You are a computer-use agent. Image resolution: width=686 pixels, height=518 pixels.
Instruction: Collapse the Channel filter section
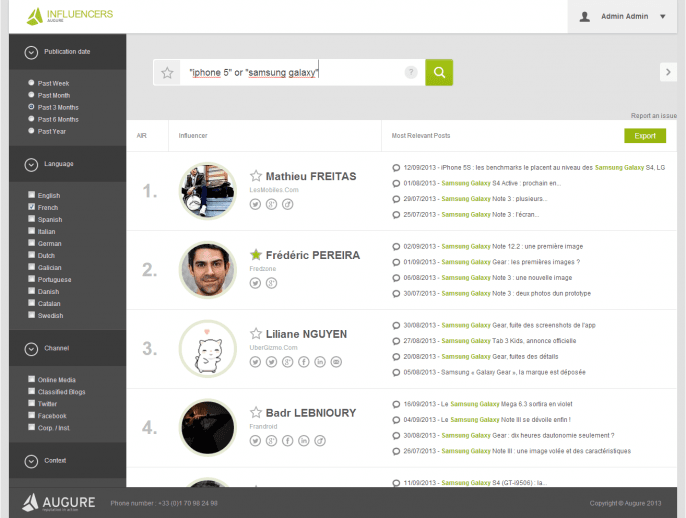tap(31, 349)
